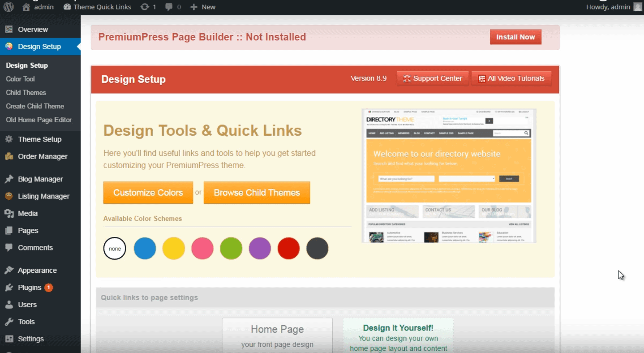Select the blue color scheme

(145, 249)
